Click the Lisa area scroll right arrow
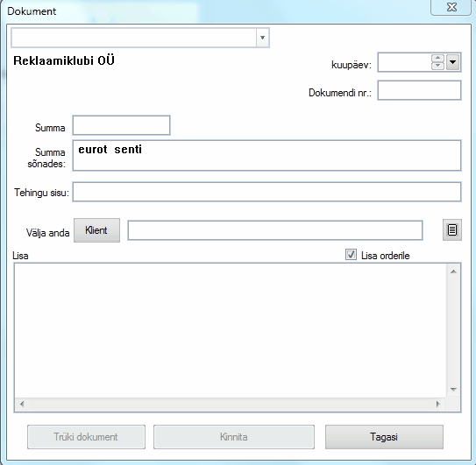This screenshot has height=465, width=476. pos(437,404)
